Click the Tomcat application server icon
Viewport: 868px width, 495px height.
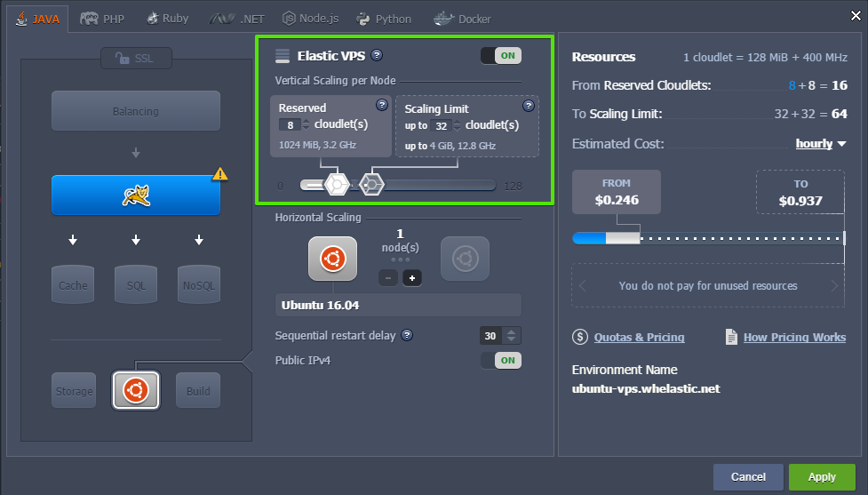[x=135, y=196]
